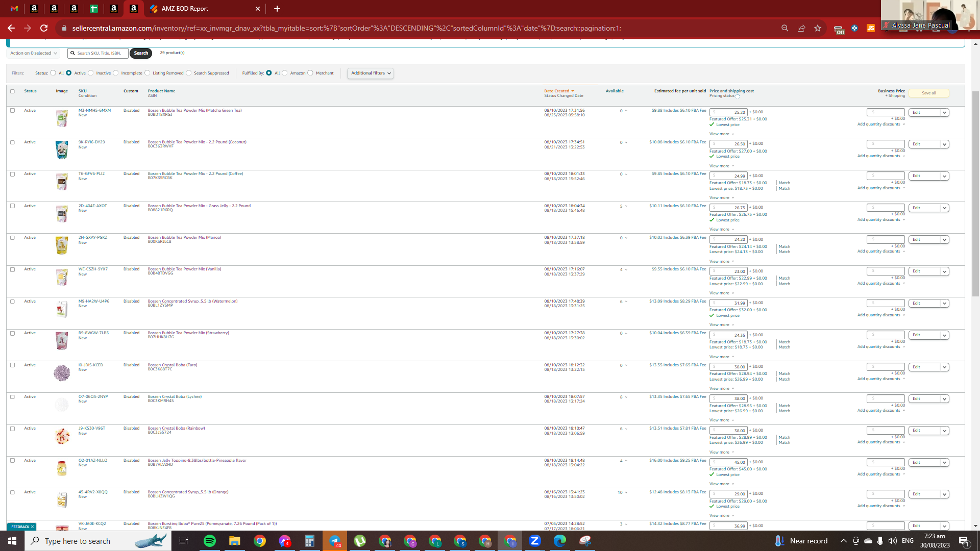Open SKU link M3-NMH5-6MXM
Viewport: 980px width, 551px height.
pos(94,110)
